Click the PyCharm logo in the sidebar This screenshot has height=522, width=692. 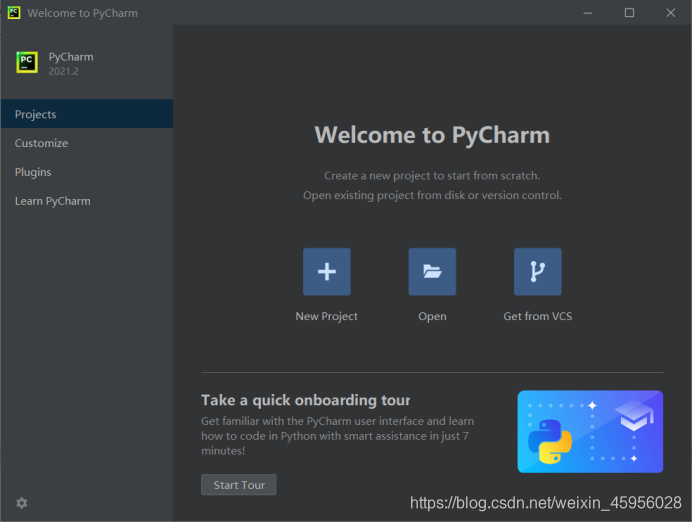pos(27,62)
